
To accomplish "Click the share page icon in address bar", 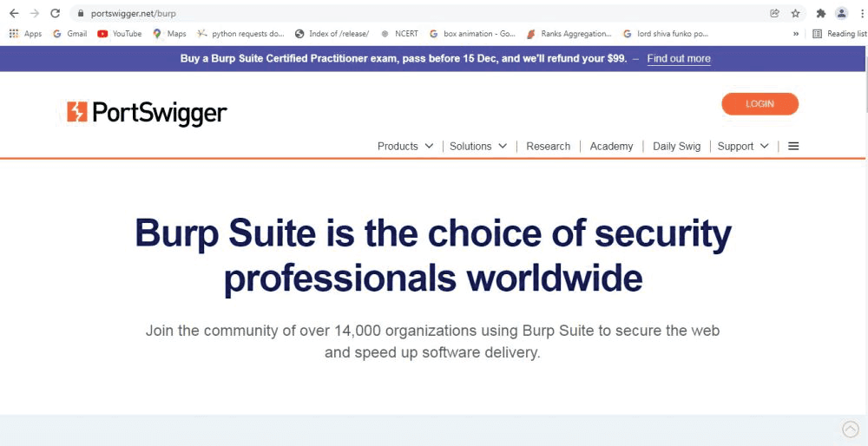I will pos(774,13).
